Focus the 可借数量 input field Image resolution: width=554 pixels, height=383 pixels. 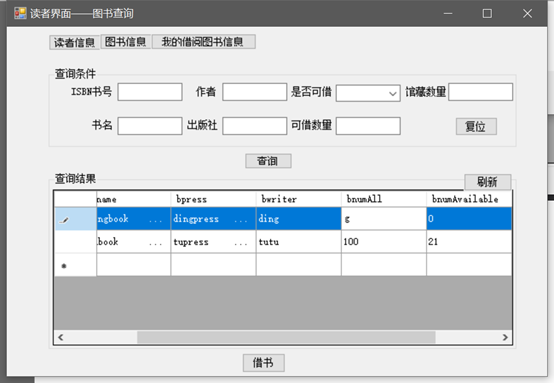tap(368, 126)
